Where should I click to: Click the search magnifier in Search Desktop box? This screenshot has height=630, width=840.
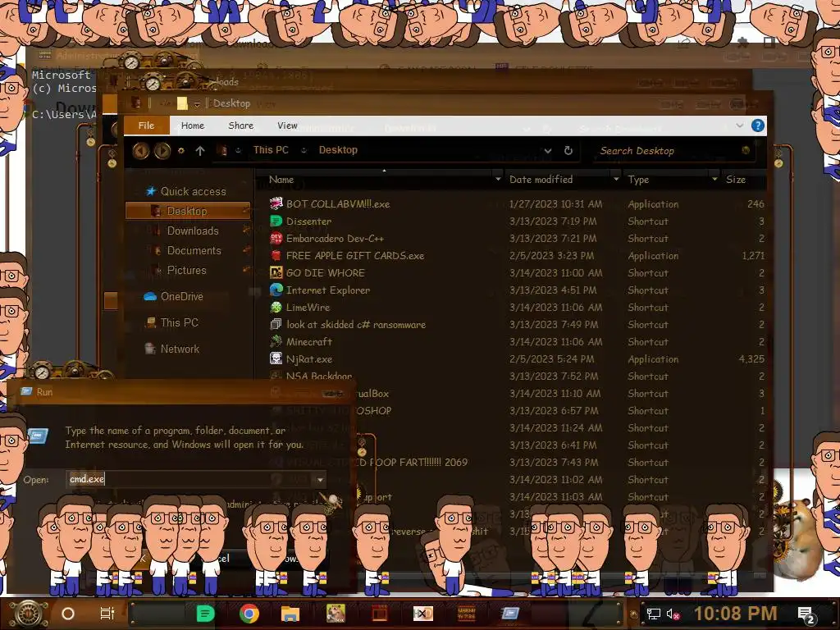746,151
